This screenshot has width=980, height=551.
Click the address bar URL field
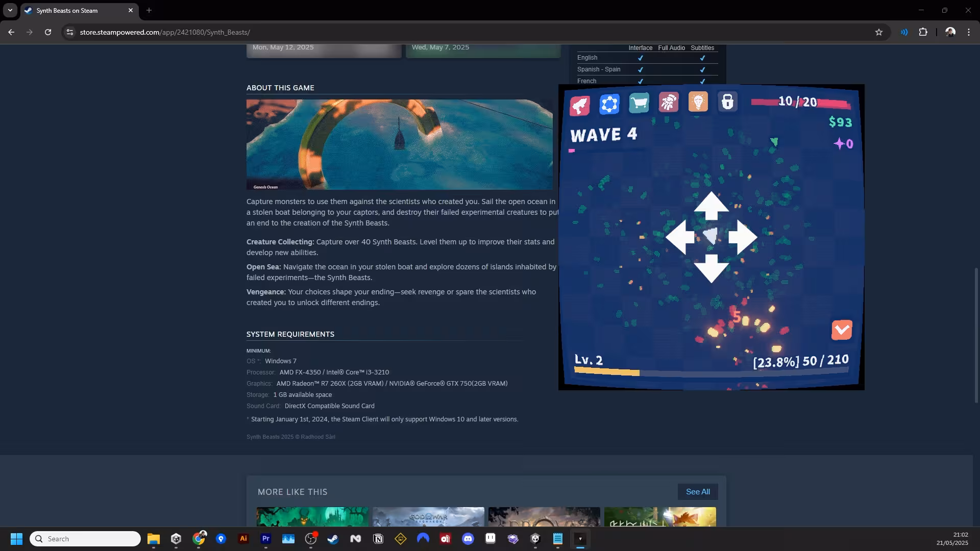[x=475, y=32]
